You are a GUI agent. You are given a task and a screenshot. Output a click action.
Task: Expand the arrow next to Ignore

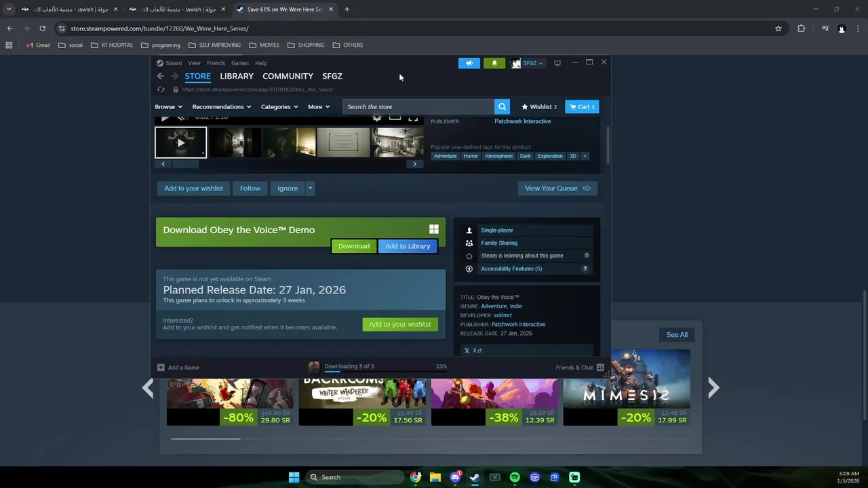310,188
